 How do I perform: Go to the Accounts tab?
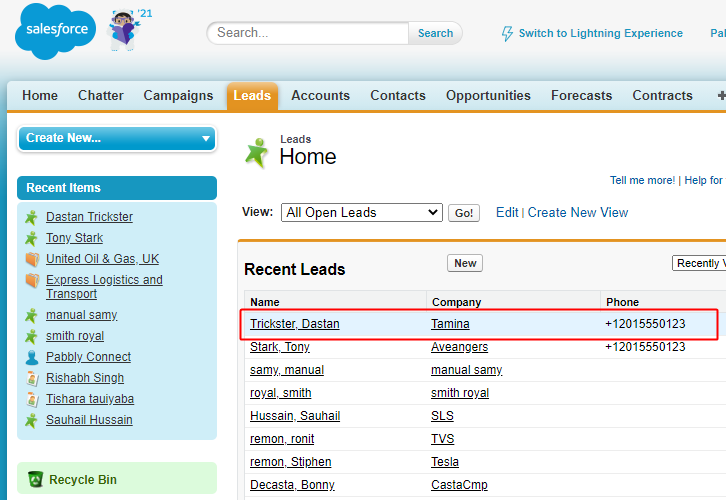(x=320, y=95)
